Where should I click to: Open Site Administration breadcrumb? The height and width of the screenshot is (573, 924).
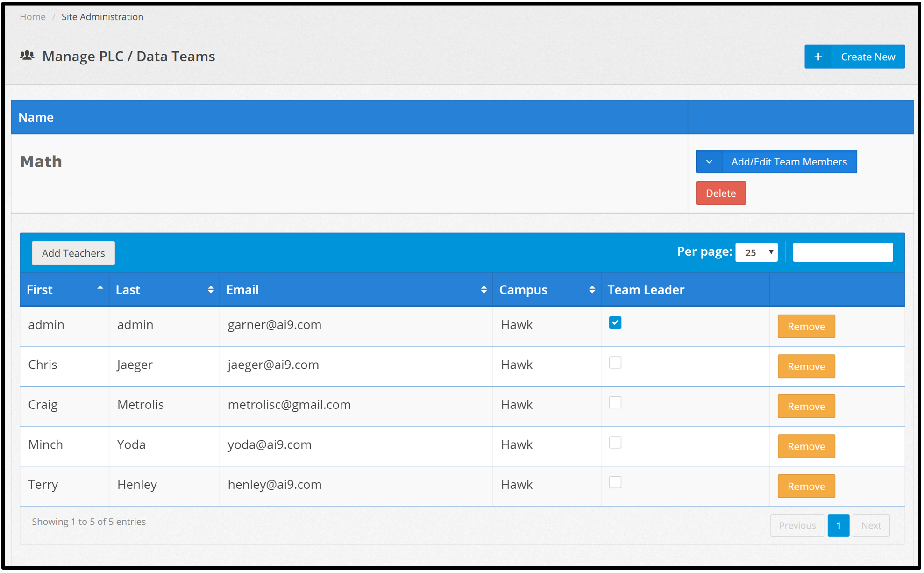pyautogui.click(x=102, y=17)
